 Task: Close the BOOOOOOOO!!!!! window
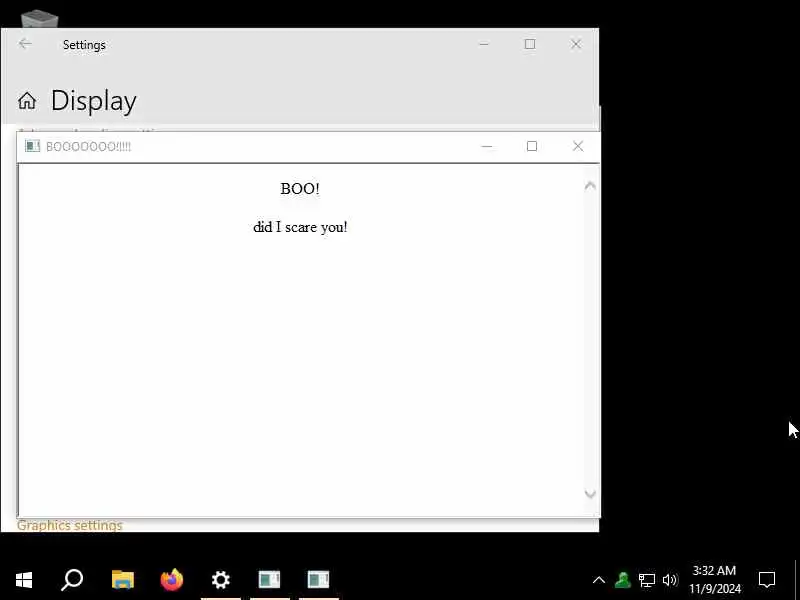coord(578,146)
